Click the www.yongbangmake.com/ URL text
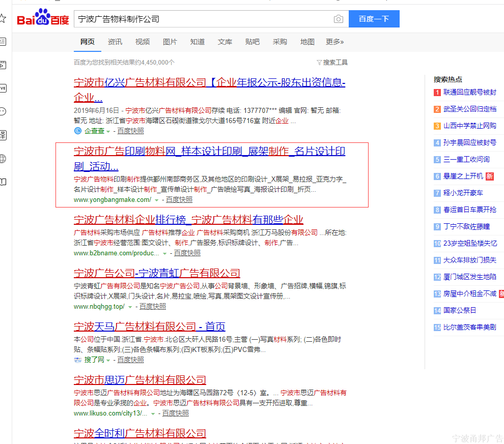This screenshot has height=444, width=504. tap(113, 200)
